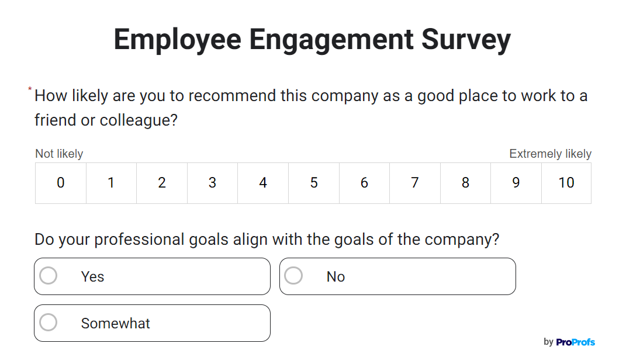Select rating 9 on the recommendation scale
This screenshot has height=364, width=633.
click(516, 183)
